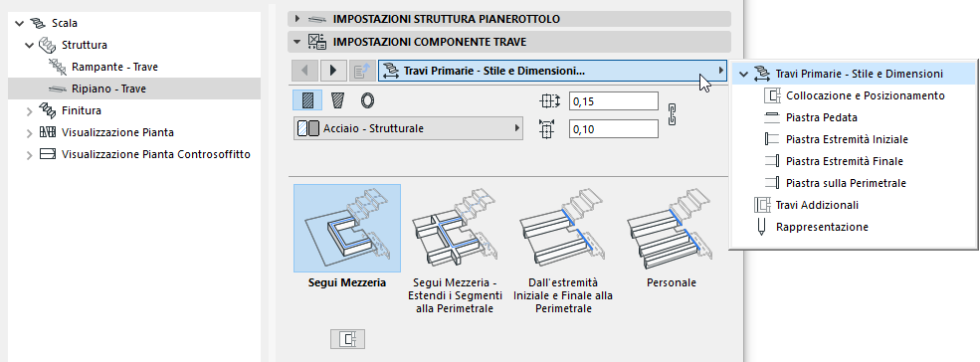Go to previous settings page arrow
The width and height of the screenshot is (980, 362).
306,71
